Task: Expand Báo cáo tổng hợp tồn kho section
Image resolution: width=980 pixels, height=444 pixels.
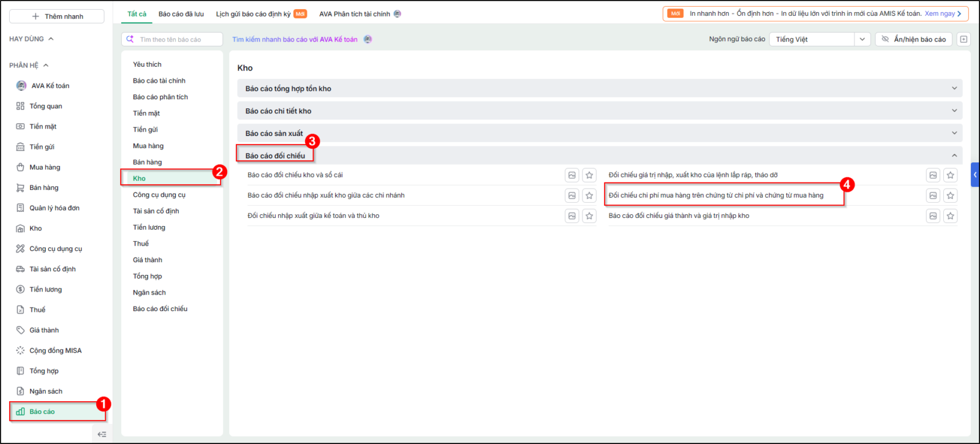Action: tap(600, 88)
